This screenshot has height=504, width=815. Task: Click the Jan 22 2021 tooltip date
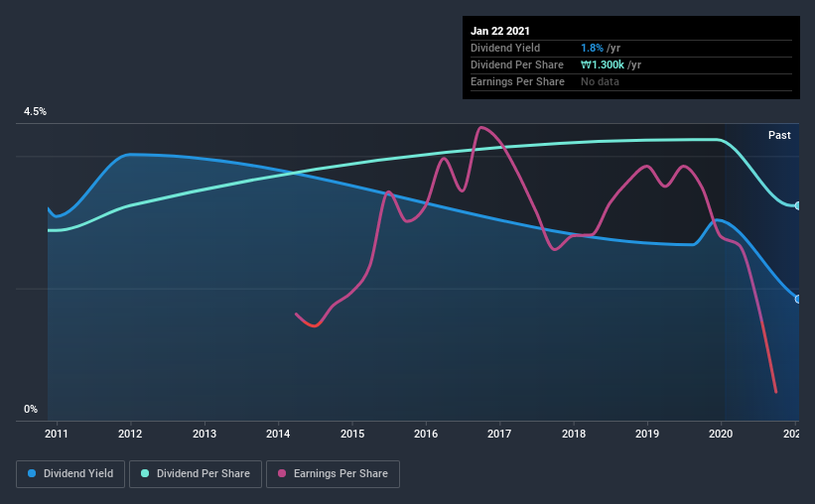[x=500, y=31]
